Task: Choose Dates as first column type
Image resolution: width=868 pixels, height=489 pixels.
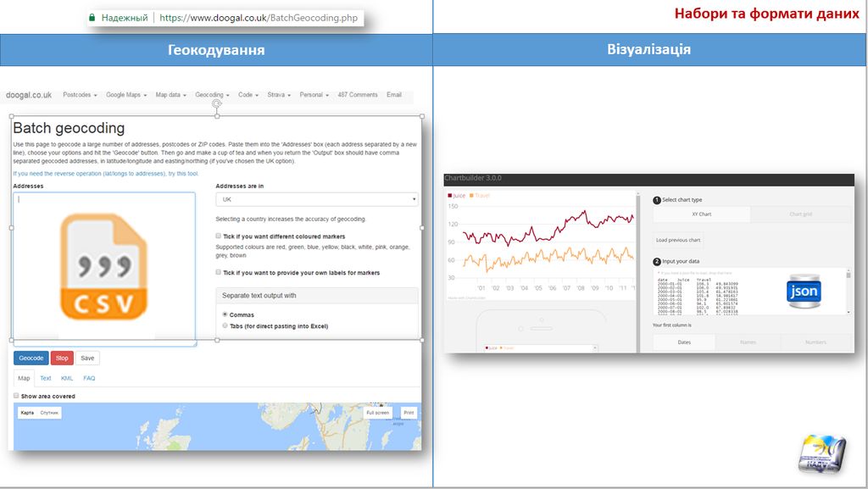Action: coord(684,342)
